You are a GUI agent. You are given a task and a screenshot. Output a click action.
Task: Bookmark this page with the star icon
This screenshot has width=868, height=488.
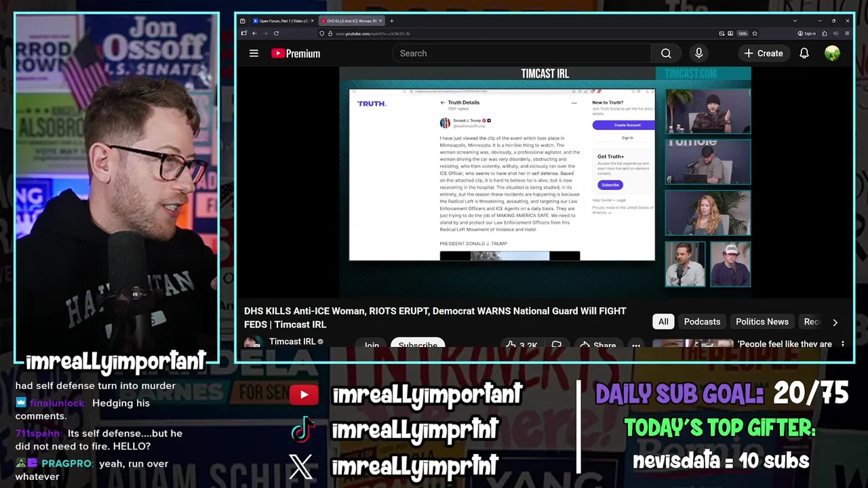(x=755, y=33)
